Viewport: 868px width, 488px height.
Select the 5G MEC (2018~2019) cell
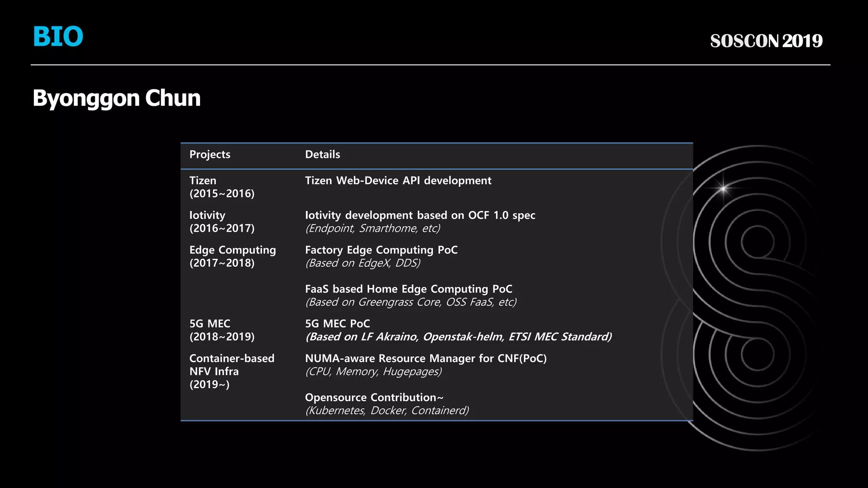222,330
